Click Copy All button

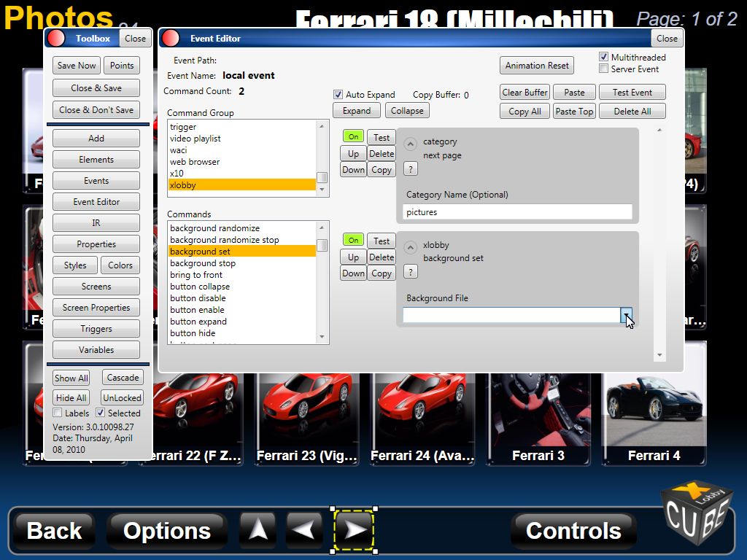pos(525,111)
